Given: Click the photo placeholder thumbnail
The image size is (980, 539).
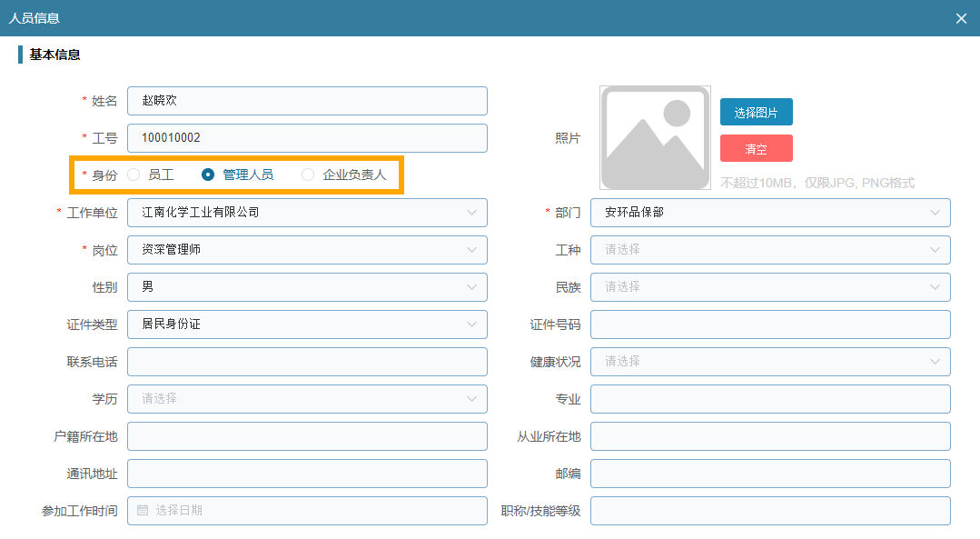Looking at the screenshot, I should pyautogui.click(x=655, y=137).
